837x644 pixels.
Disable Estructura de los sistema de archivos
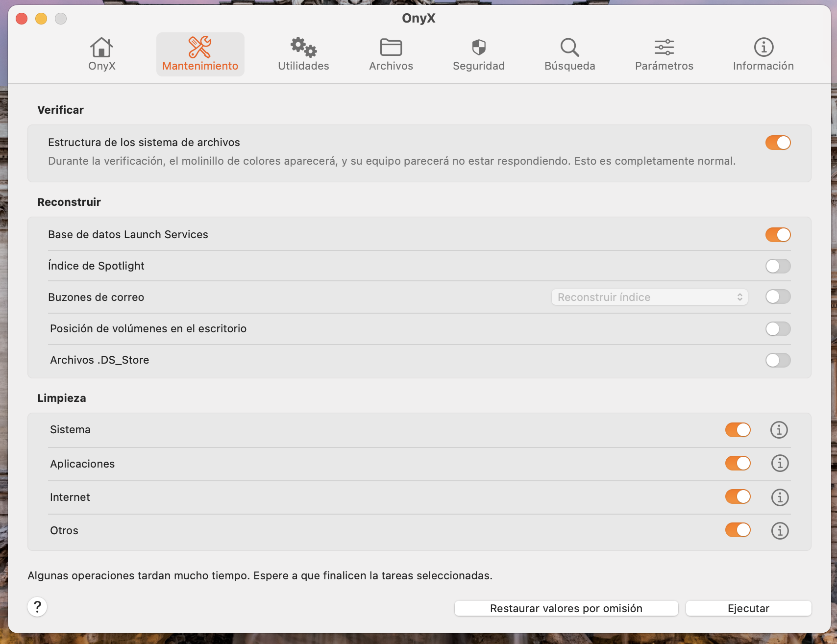tap(778, 143)
